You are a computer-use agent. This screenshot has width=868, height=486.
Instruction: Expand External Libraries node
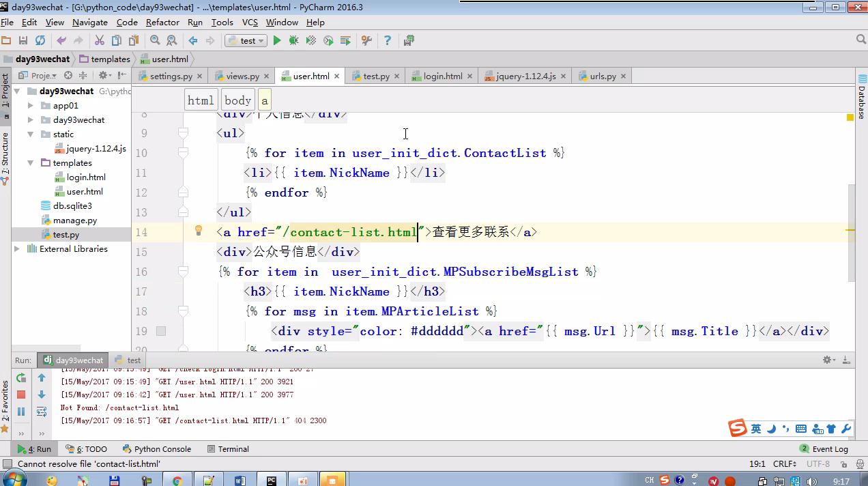pyautogui.click(x=17, y=249)
